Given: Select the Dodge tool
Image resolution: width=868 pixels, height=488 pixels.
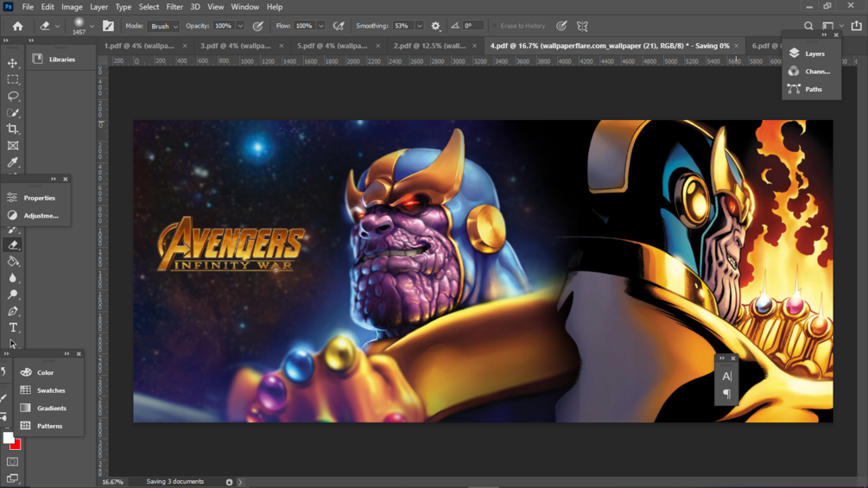Looking at the screenshot, I should point(13,295).
